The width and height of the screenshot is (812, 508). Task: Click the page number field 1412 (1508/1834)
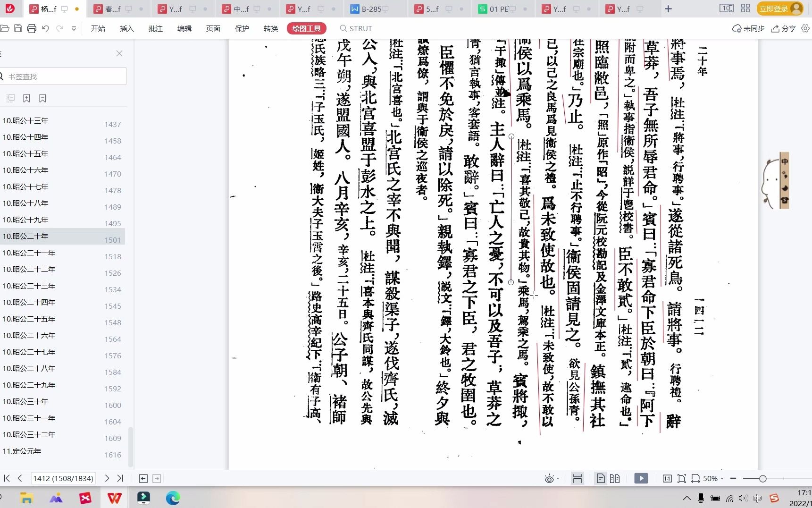click(63, 478)
